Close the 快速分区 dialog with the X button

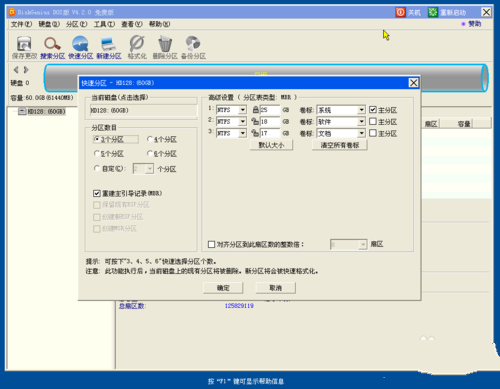413,83
